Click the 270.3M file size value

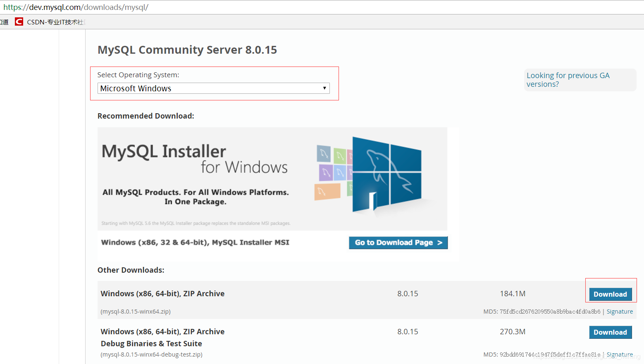(x=513, y=332)
